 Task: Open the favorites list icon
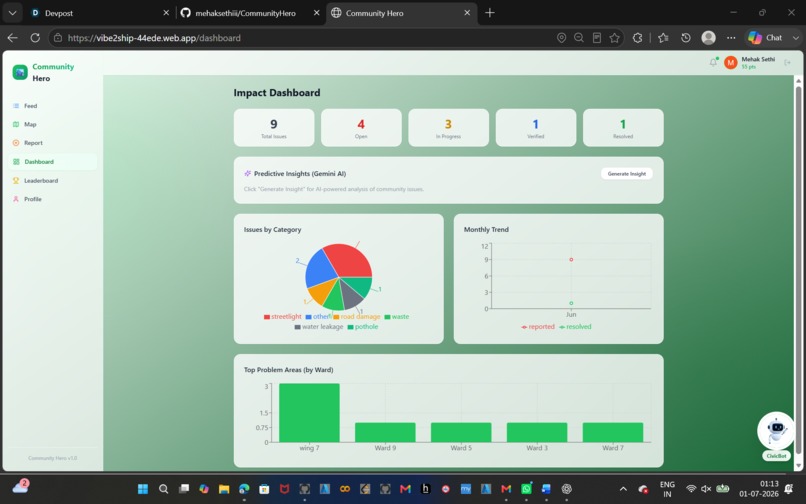point(663,38)
